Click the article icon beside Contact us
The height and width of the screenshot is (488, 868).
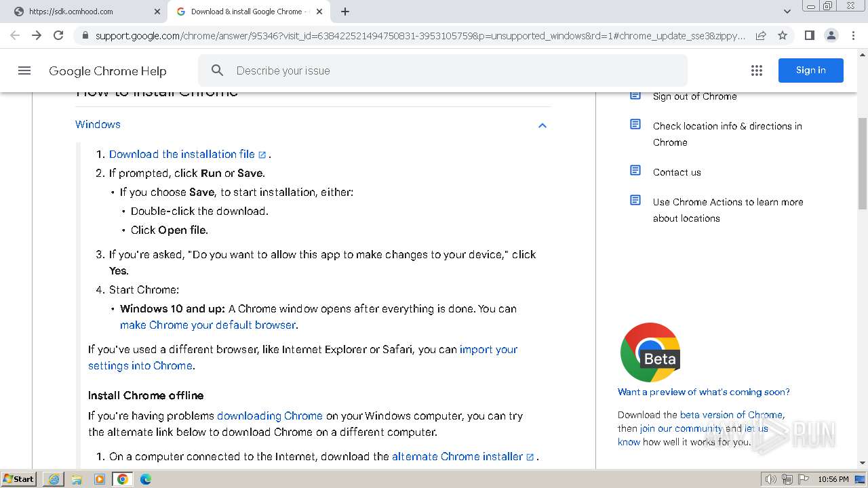click(635, 170)
